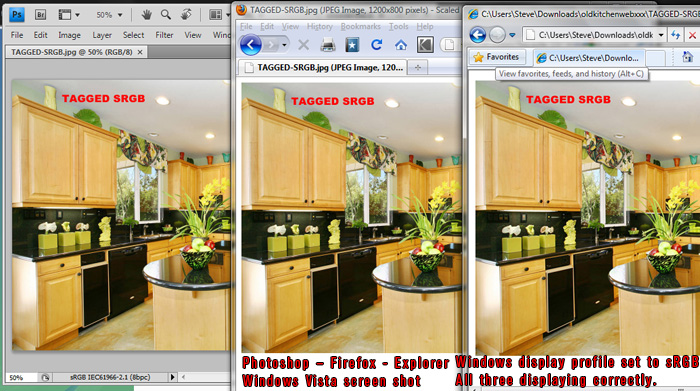Open Internet Explorer home icon
Screen dimensions: 700x391
(x=688, y=57)
